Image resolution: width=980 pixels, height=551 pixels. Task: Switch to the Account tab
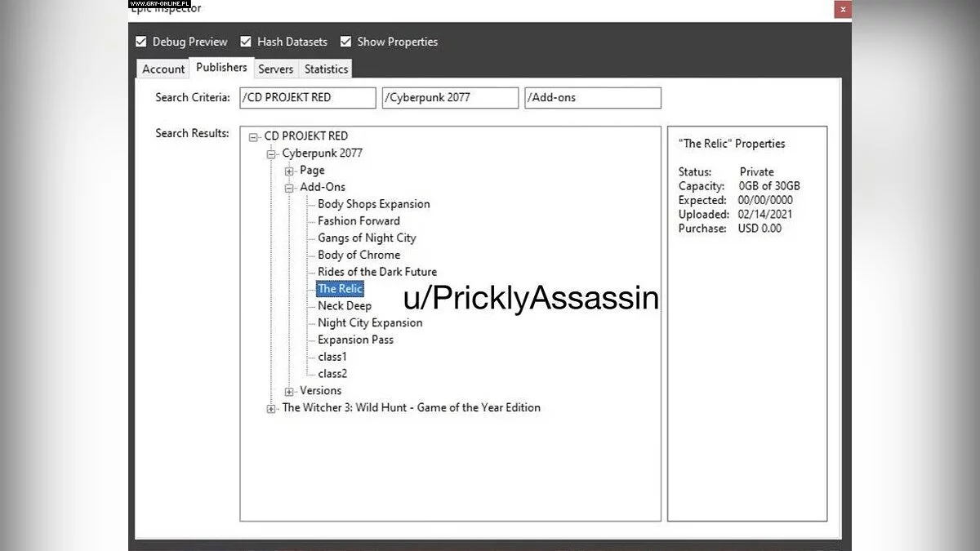(x=163, y=69)
